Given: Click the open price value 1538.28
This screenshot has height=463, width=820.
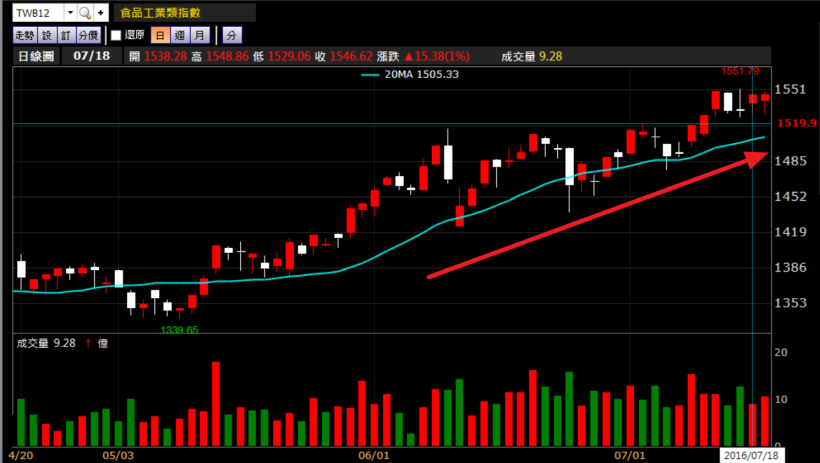Looking at the screenshot, I should (x=165, y=56).
